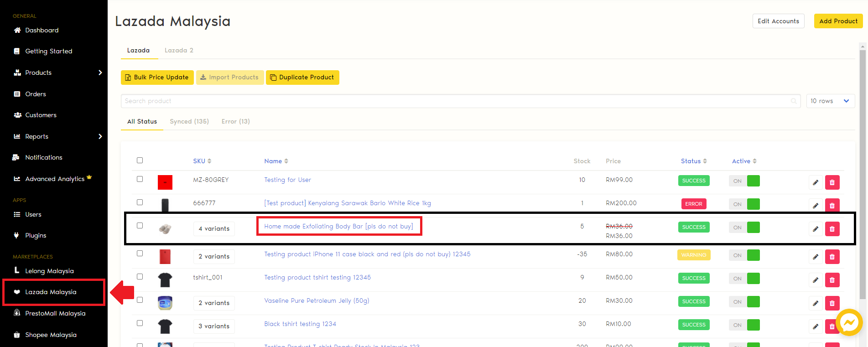Delete the Testing for User product
Viewport: 868px width, 347px height.
coord(832,182)
